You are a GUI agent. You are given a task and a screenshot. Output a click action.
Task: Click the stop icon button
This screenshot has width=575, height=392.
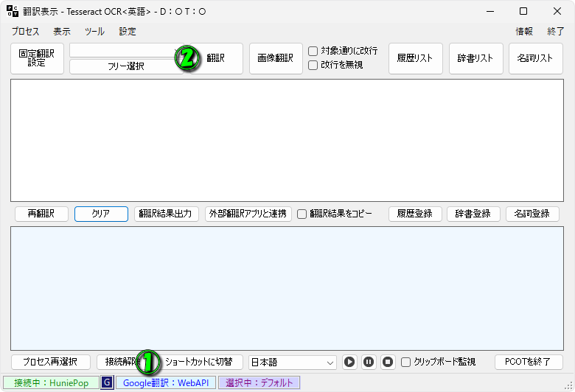tap(388, 363)
